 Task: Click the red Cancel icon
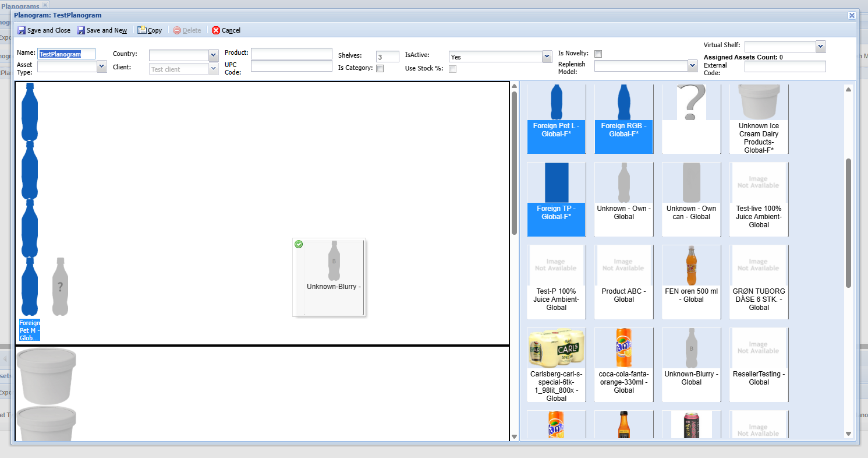pos(216,30)
